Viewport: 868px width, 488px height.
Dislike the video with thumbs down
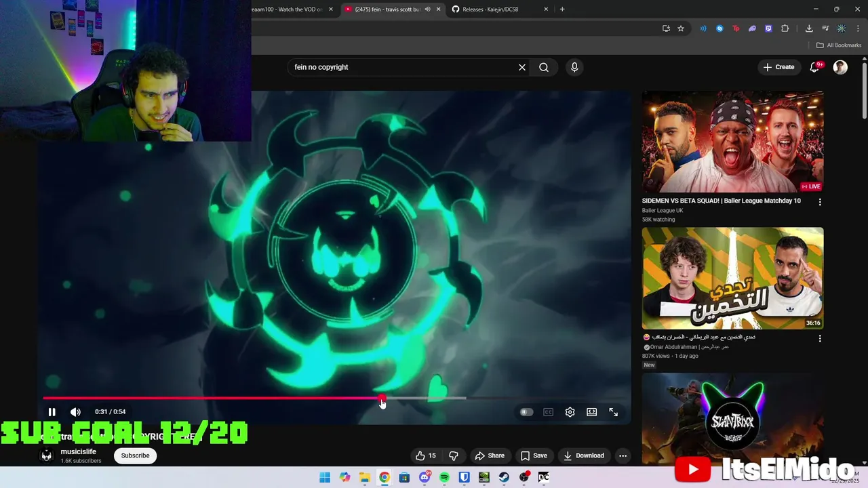click(454, 455)
